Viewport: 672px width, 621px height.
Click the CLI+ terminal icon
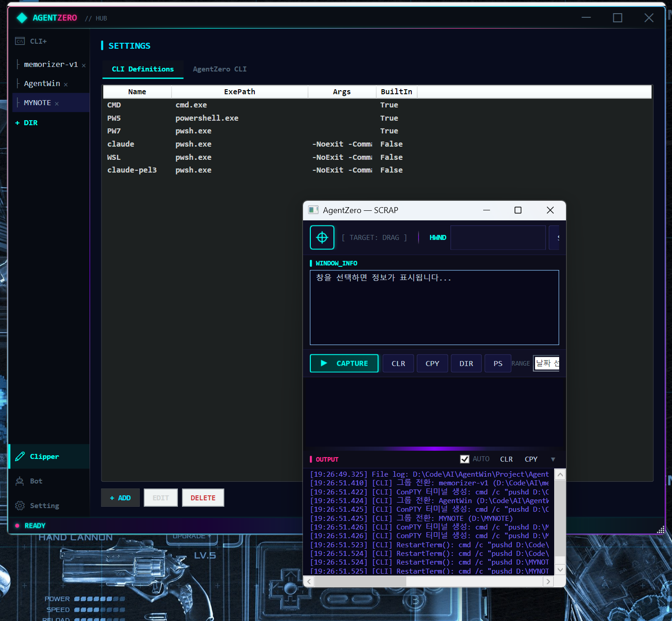20,41
